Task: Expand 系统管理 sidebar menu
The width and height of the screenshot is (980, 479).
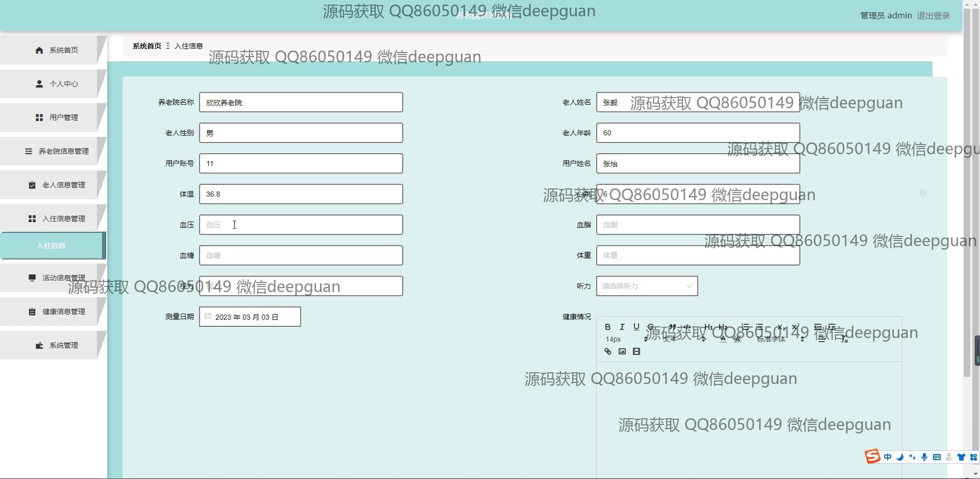Action: (x=53, y=345)
